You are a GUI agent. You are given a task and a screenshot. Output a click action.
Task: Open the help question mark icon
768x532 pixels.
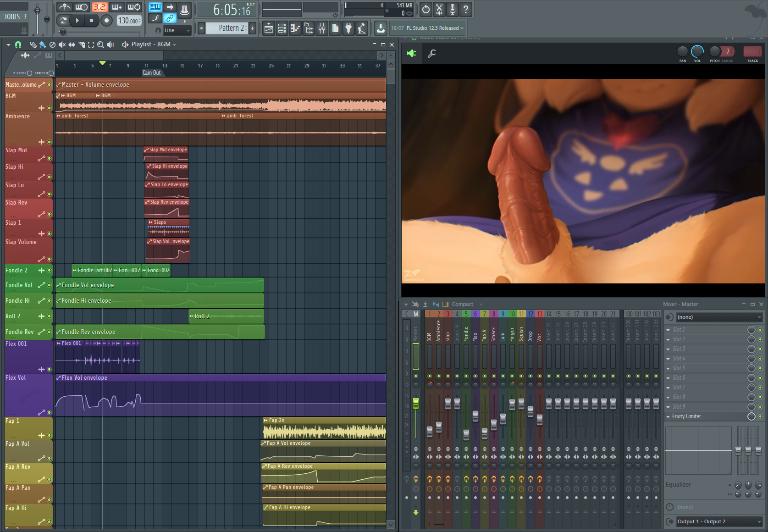(466, 9)
